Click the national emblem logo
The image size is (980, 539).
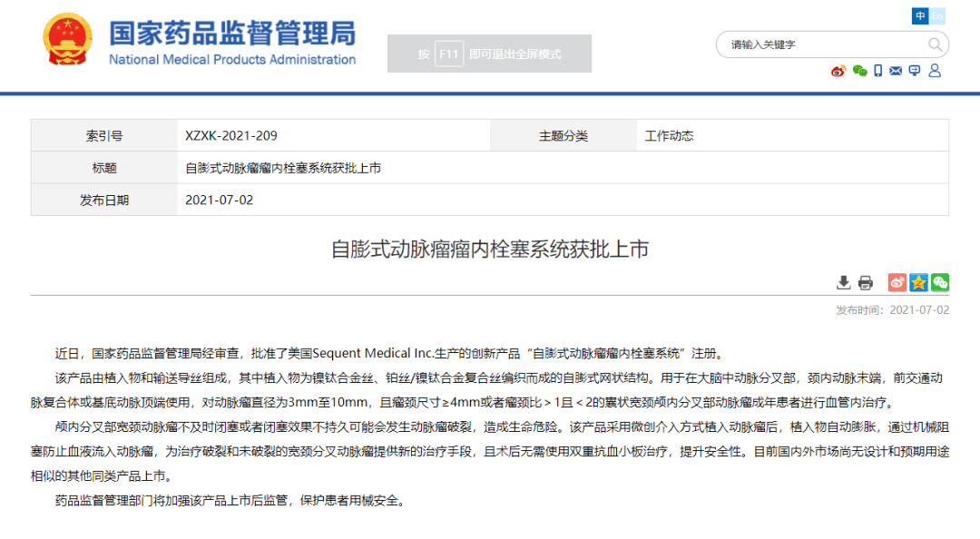click(x=67, y=39)
